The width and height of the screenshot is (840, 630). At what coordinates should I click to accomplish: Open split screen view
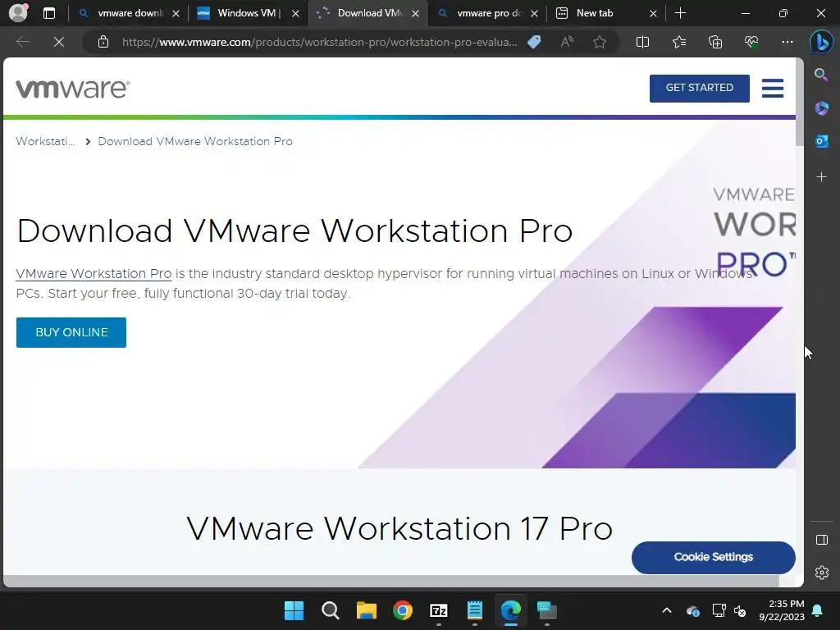642,42
